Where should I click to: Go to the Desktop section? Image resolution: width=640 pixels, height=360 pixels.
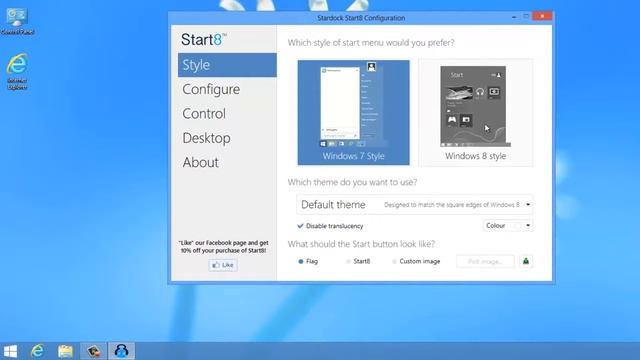pos(206,138)
